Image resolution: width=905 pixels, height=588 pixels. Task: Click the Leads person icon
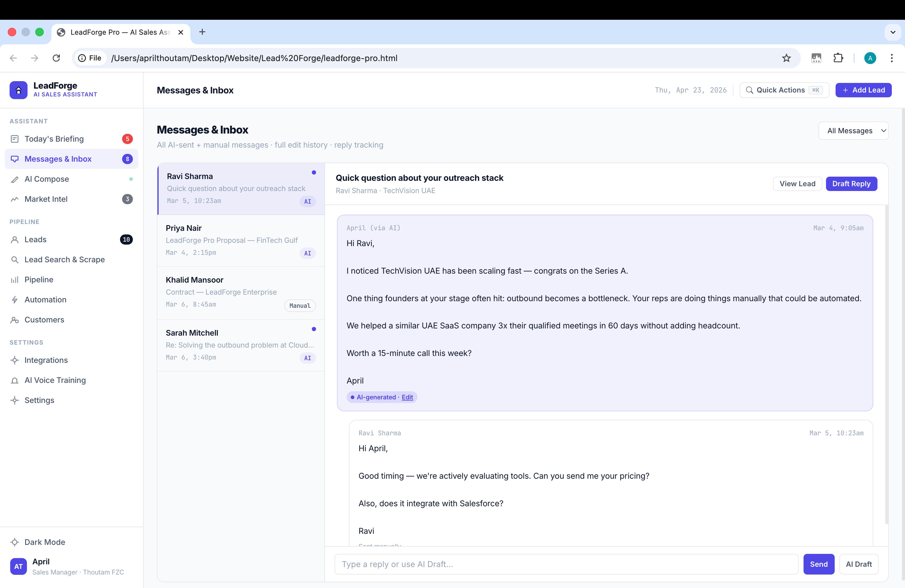(x=15, y=239)
